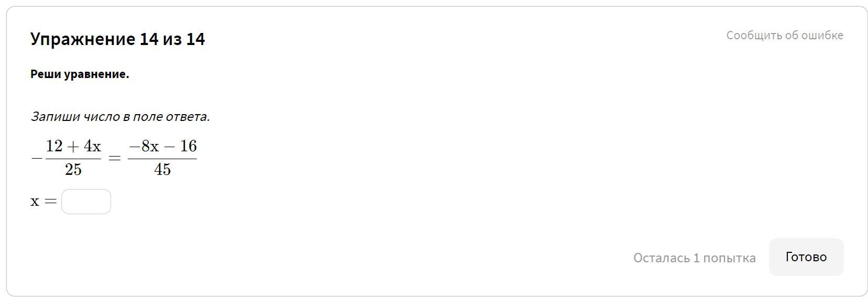Click the "x =" label beside the input
The width and height of the screenshot is (868, 300).
tap(43, 202)
